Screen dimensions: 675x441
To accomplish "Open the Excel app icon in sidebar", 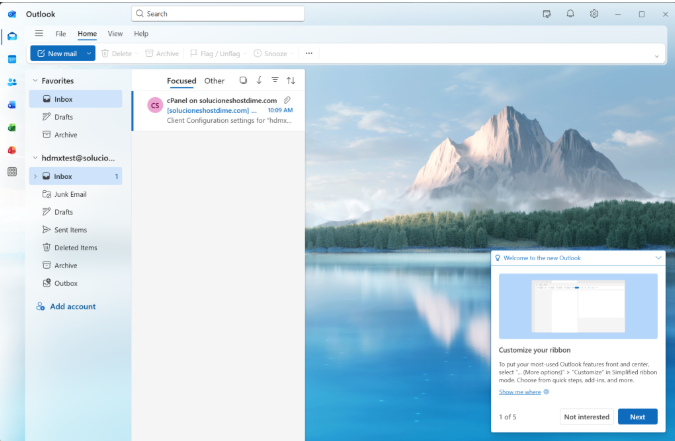I will 12,127.
